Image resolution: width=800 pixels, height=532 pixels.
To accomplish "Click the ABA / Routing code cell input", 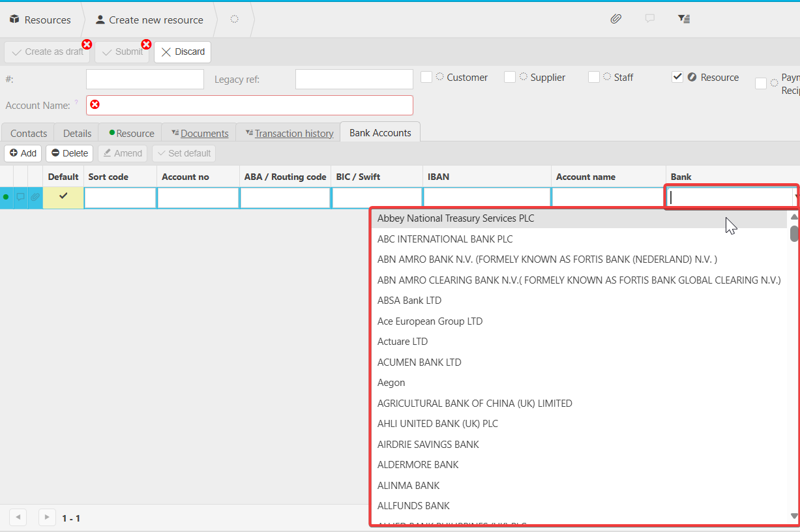I will click(x=285, y=198).
